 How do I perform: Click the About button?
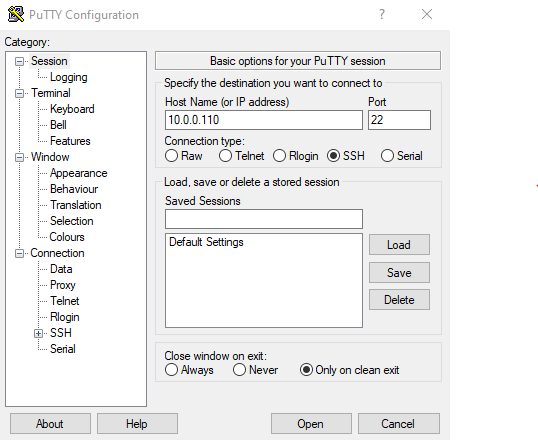(50, 424)
